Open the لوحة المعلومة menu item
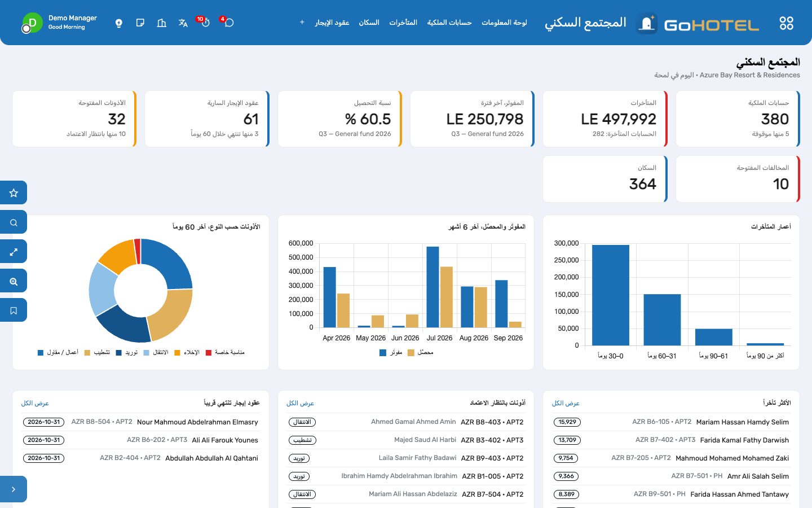Image resolution: width=812 pixels, height=508 pixels. pyautogui.click(x=504, y=23)
